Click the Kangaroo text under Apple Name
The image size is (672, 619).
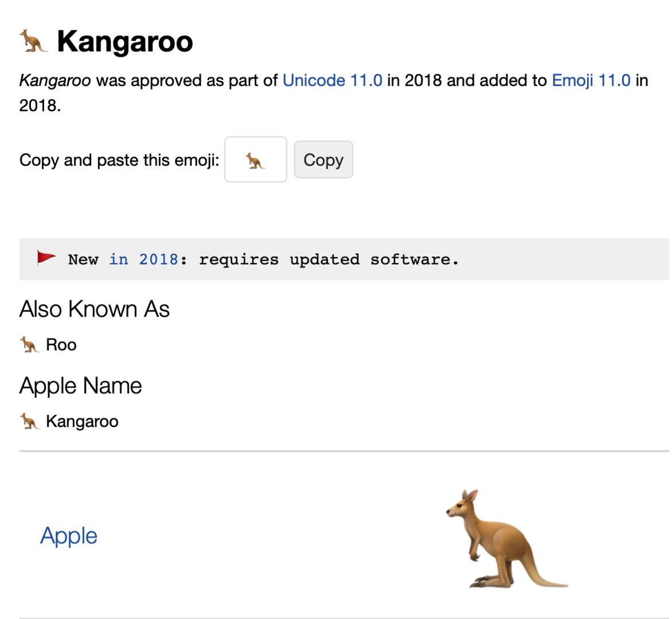(82, 421)
